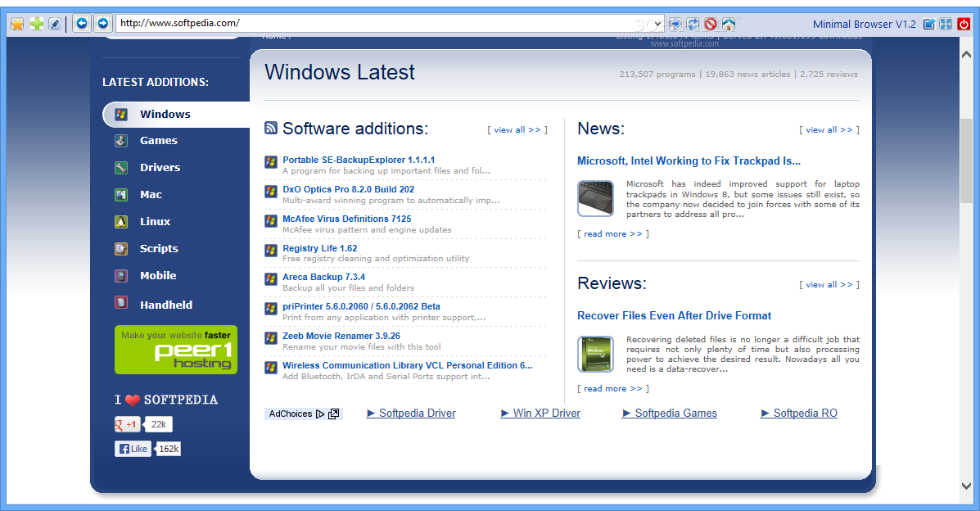The width and height of the screenshot is (980, 511).
Task: Open Microsoft, Intel trackpad news headline
Action: pyautogui.click(x=689, y=161)
